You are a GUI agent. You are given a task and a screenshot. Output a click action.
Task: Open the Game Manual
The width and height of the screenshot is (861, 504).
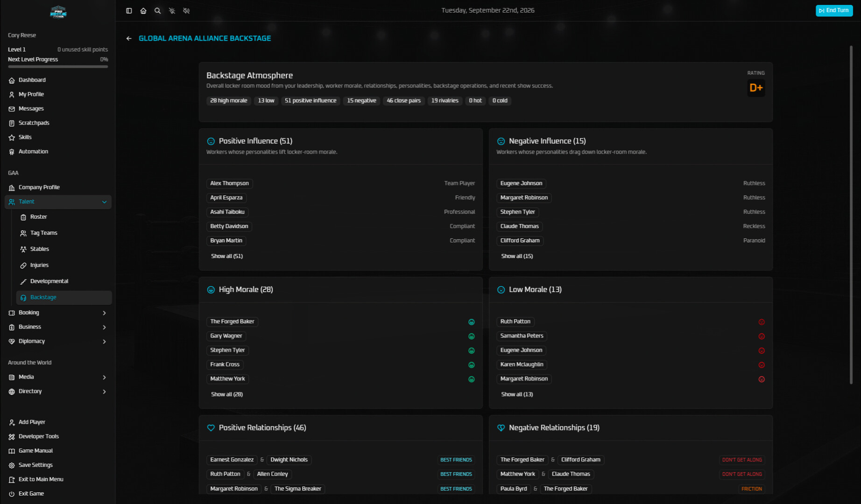pyautogui.click(x=58, y=451)
